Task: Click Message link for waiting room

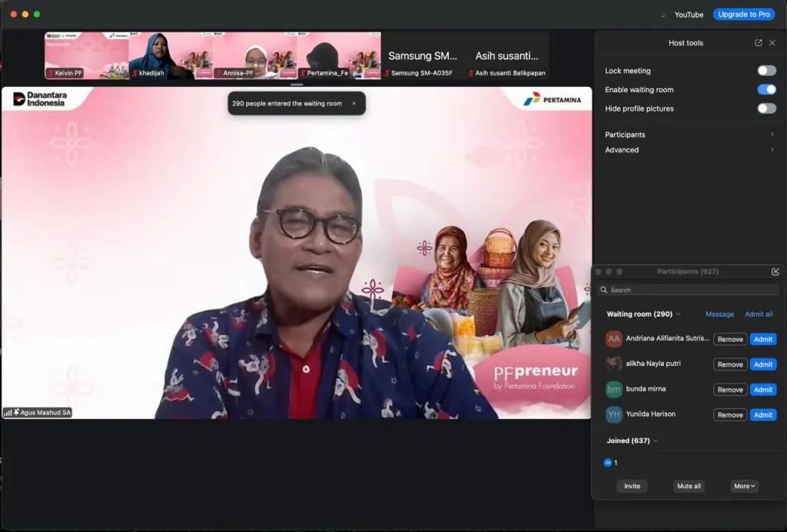Action: point(719,314)
